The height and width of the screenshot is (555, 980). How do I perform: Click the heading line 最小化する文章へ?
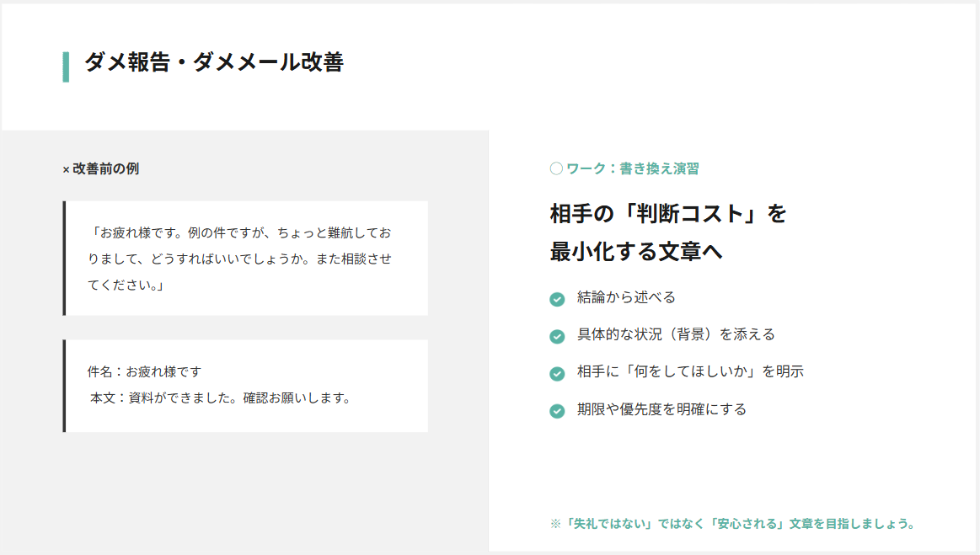click(x=636, y=252)
